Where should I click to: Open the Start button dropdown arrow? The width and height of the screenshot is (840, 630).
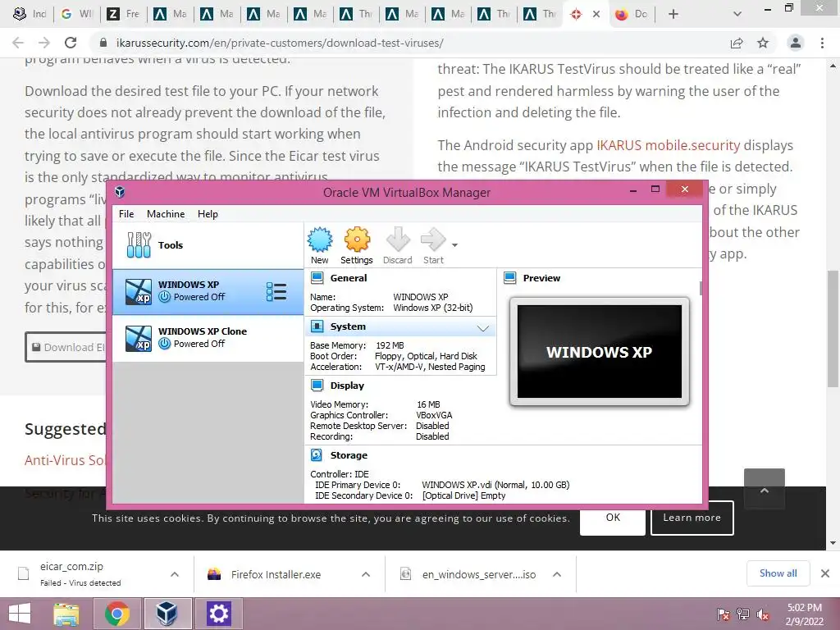click(454, 245)
